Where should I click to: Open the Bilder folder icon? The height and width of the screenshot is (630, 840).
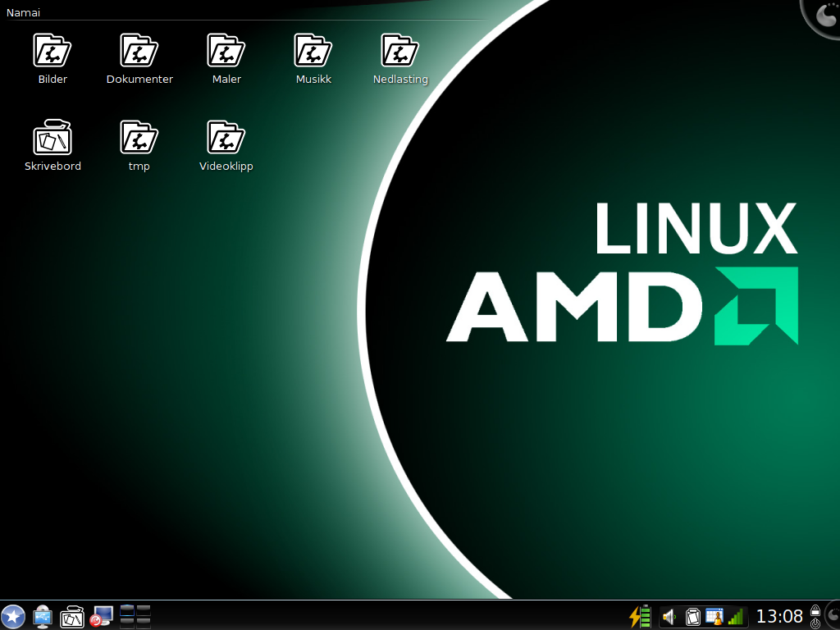[x=52, y=52]
